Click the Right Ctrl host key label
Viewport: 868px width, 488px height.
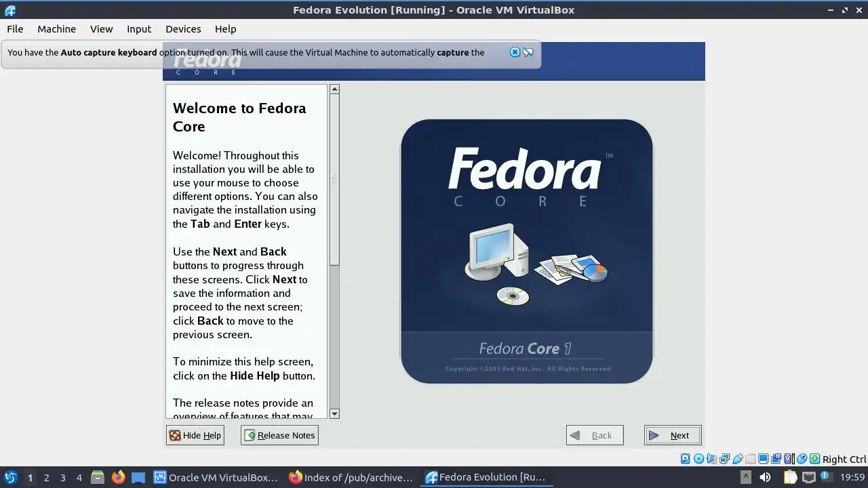tap(844, 459)
